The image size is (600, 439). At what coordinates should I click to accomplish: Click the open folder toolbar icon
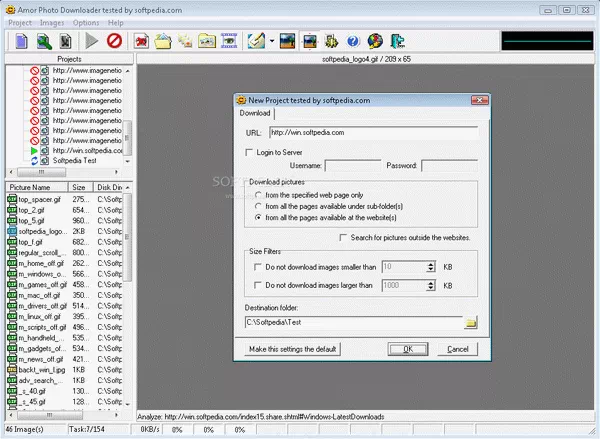[x=163, y=41]
